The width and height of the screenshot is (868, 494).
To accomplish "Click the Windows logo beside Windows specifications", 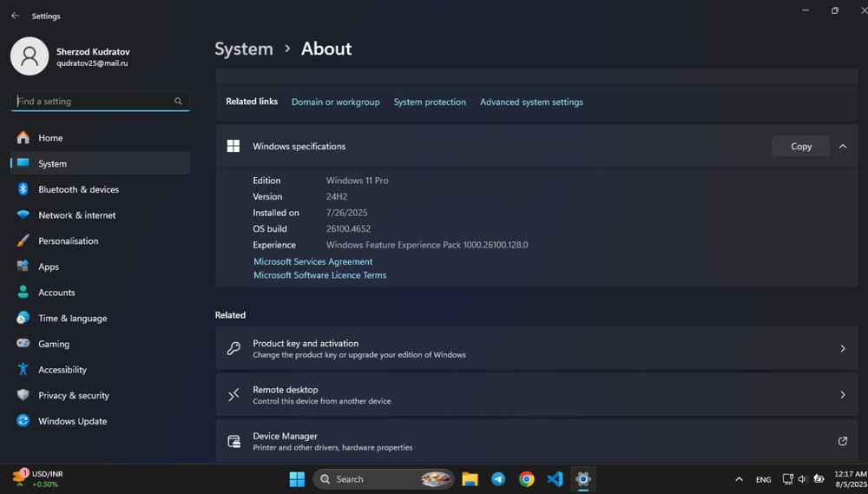I will point(233,146).
